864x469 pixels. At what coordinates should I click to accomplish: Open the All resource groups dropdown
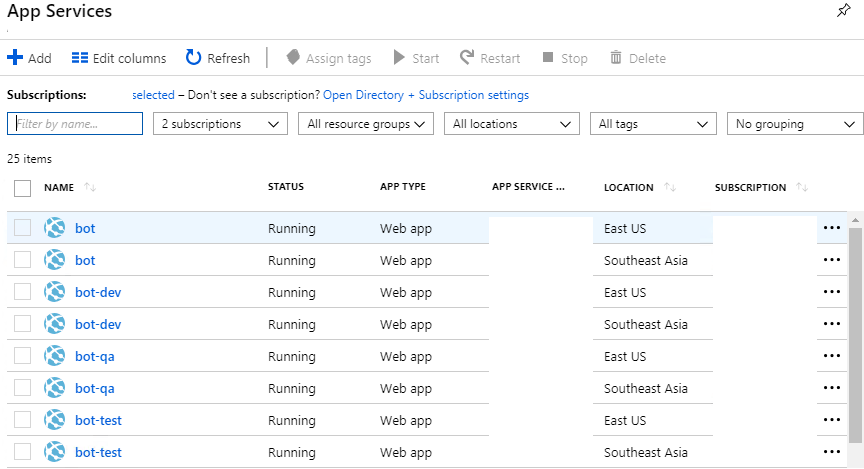(x=366, y=123)
